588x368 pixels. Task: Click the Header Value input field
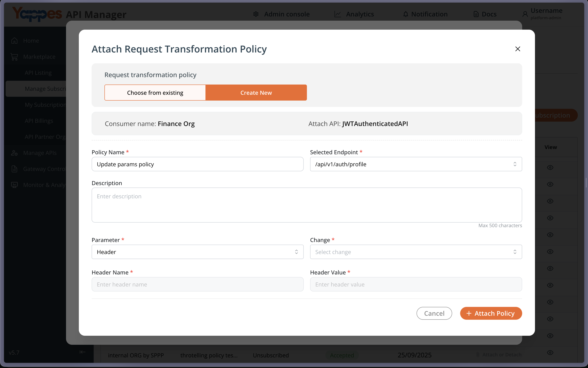[416, 284]
